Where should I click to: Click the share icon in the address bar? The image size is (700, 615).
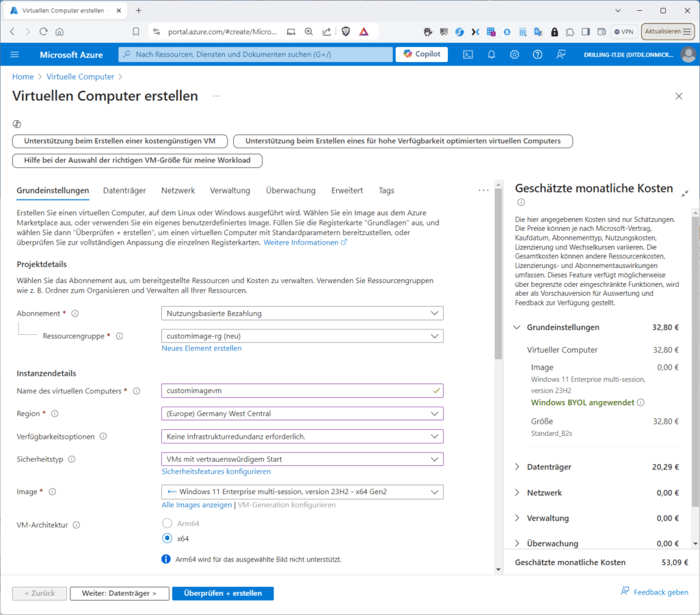pyautogui.click(x=326, y=31)
